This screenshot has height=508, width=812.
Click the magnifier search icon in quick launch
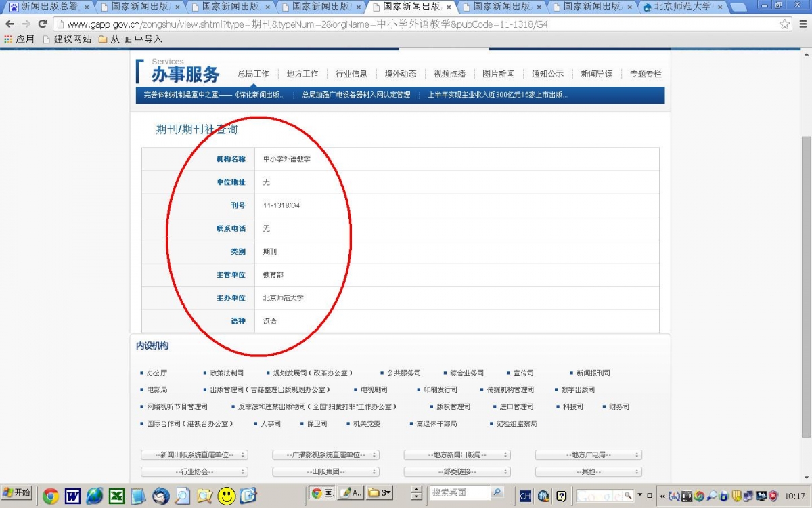point(183,496)
